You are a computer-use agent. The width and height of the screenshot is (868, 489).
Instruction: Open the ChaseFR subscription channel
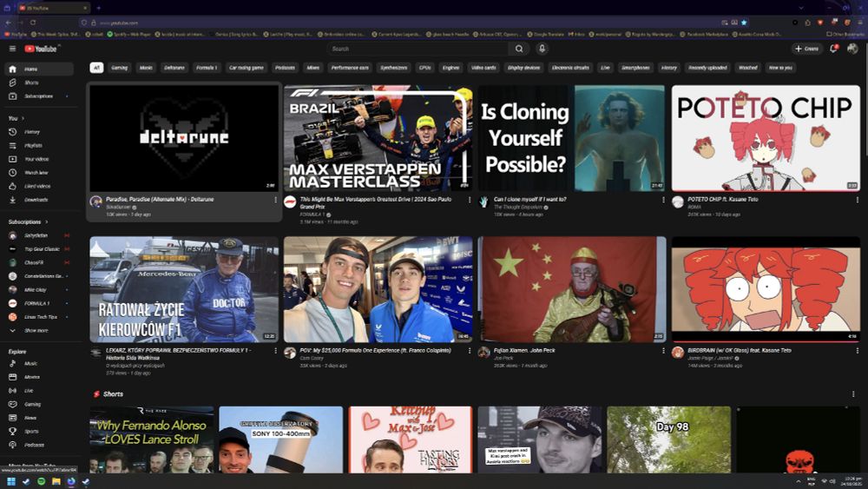(x=39, y=262)
